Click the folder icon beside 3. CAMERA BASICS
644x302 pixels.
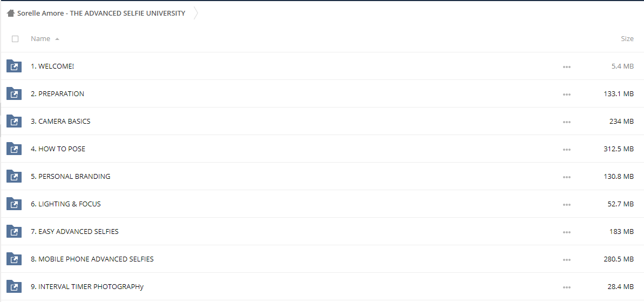[x=14, y=121]
